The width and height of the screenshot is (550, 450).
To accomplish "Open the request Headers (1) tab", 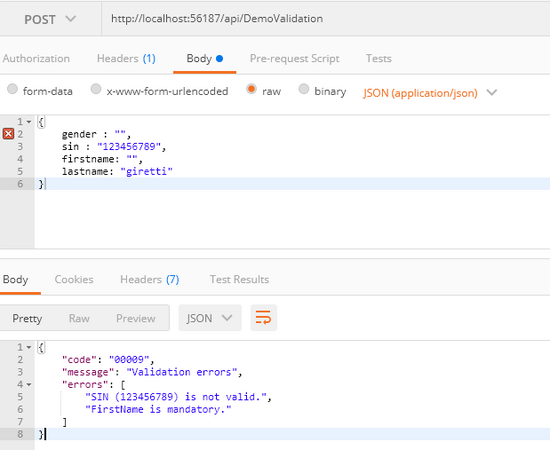I will coord(126,58).
